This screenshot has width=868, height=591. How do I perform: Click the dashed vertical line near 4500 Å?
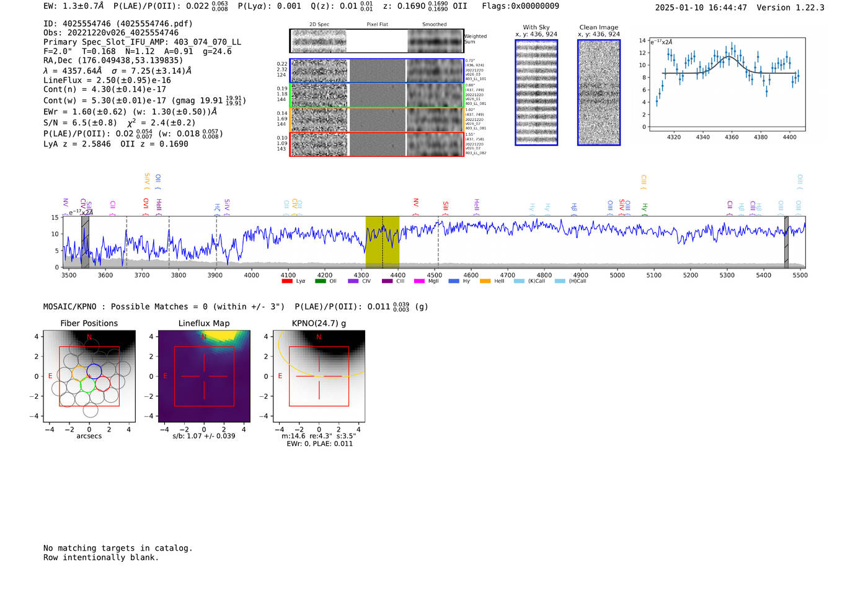click(438, 242)
